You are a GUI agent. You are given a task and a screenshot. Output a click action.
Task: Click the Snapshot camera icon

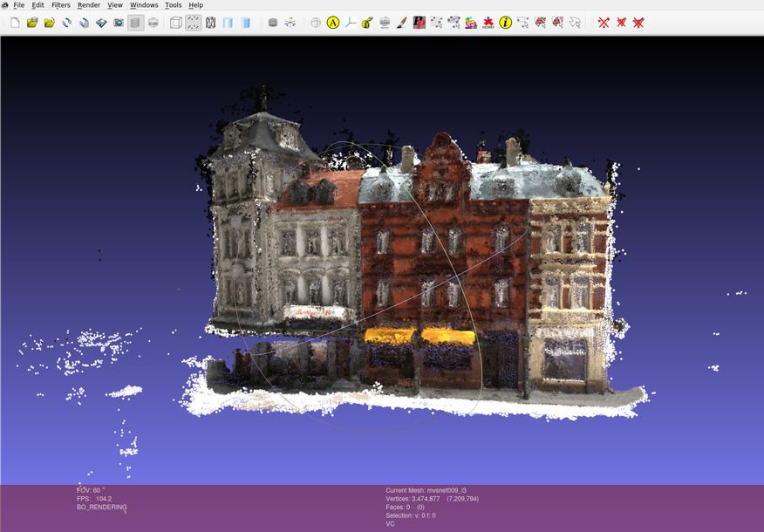[118, 23]
